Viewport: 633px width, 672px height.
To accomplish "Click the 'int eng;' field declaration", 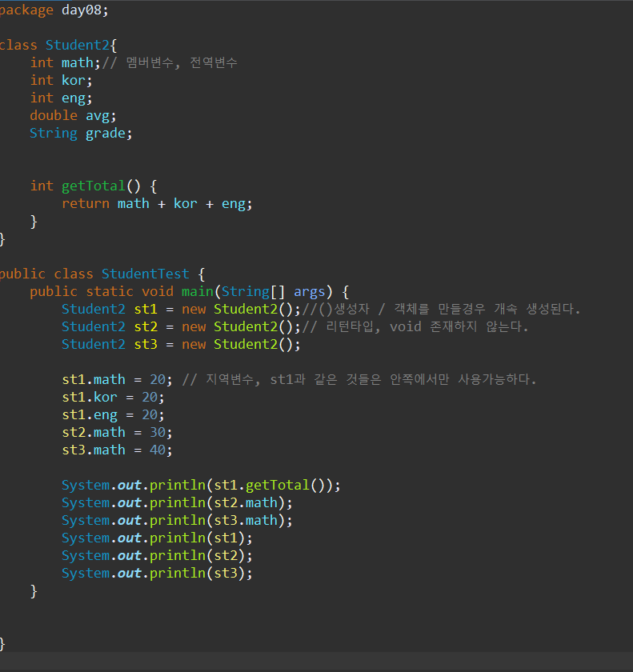I will tap(61, 98).
